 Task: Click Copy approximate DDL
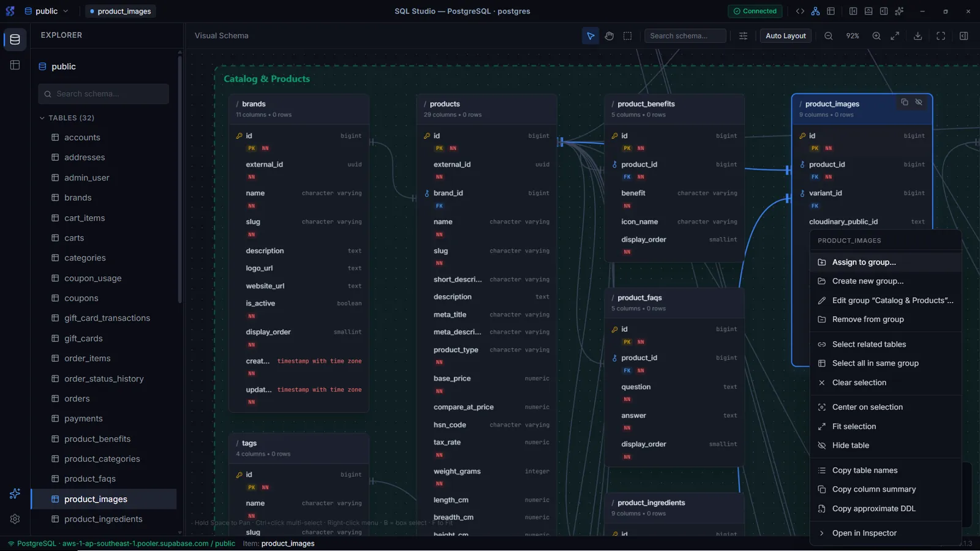click(886, 509)
